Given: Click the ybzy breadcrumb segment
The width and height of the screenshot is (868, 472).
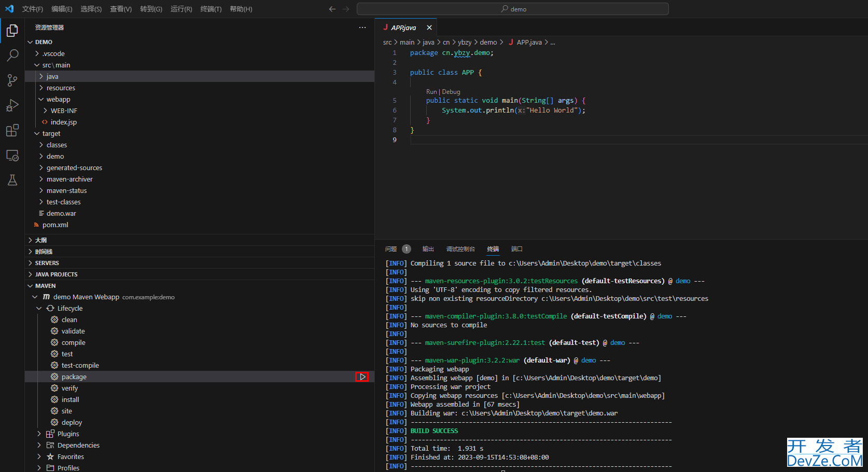Looking at the screenshot, I should click(x=465, y=43).
